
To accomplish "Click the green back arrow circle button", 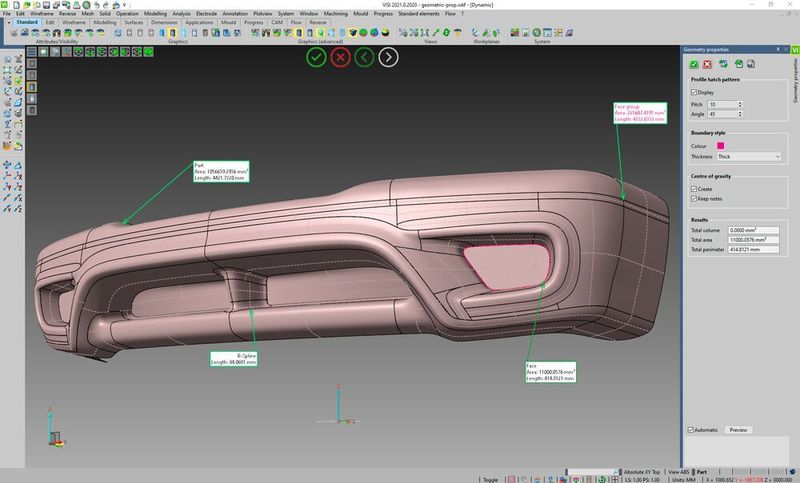I will tap(364, 57).
